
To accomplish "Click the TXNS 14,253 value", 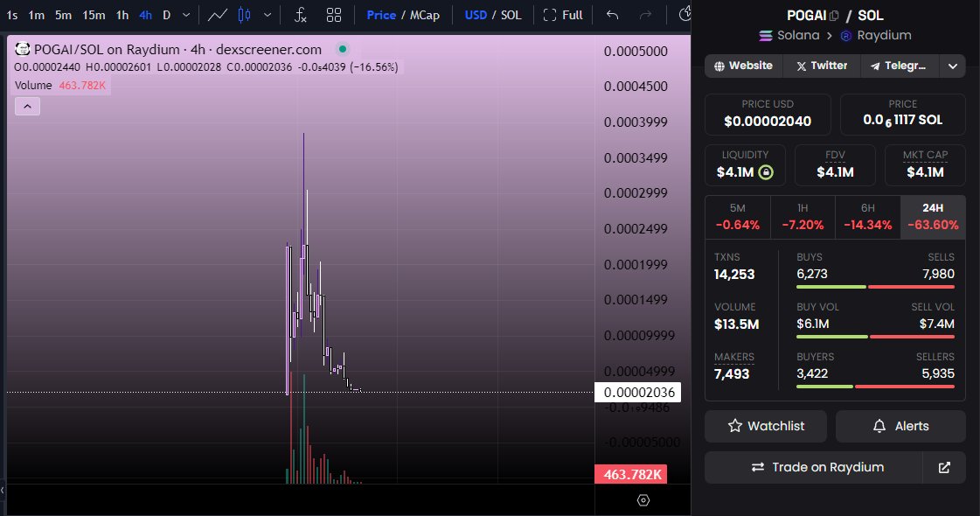I will (734, 274).
